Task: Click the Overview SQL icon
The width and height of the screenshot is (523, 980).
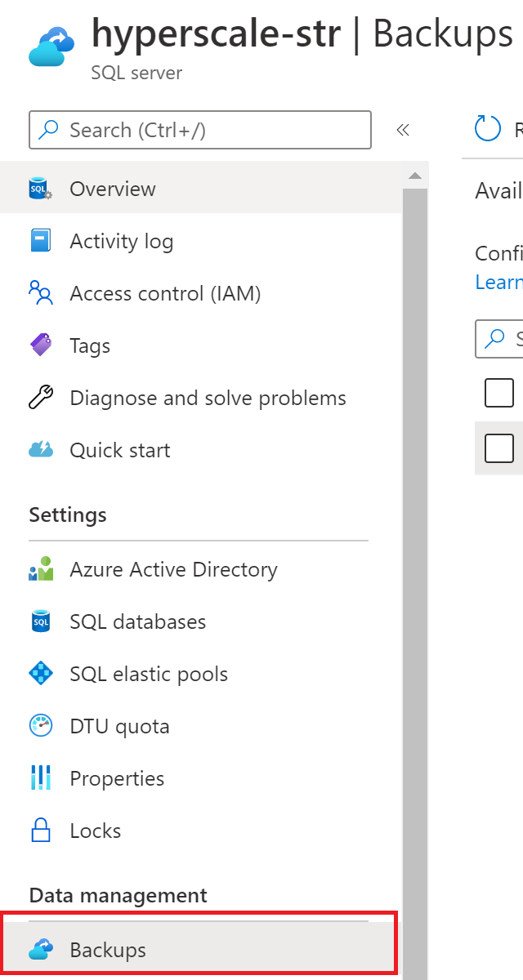Action: (x=41, y=189)
